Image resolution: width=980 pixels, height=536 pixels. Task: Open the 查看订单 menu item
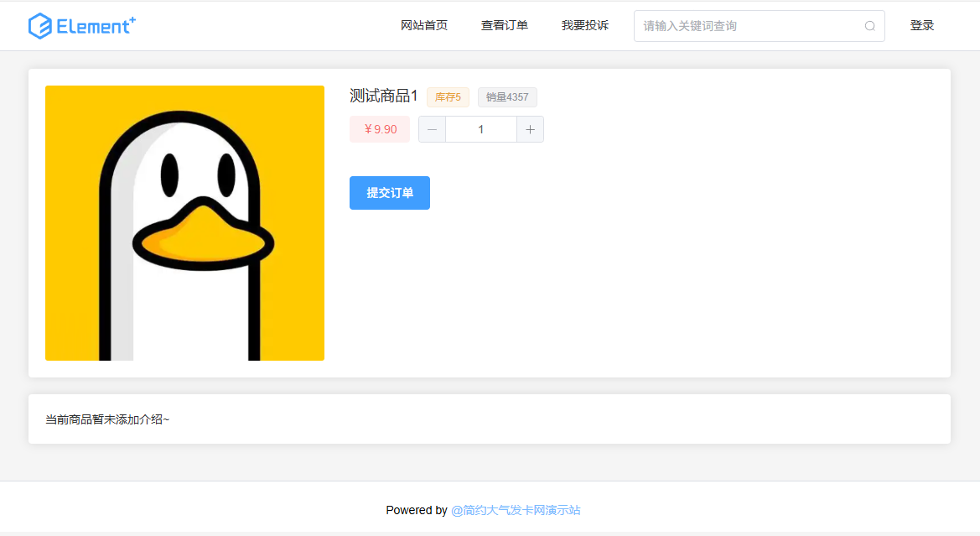(504, 26)
